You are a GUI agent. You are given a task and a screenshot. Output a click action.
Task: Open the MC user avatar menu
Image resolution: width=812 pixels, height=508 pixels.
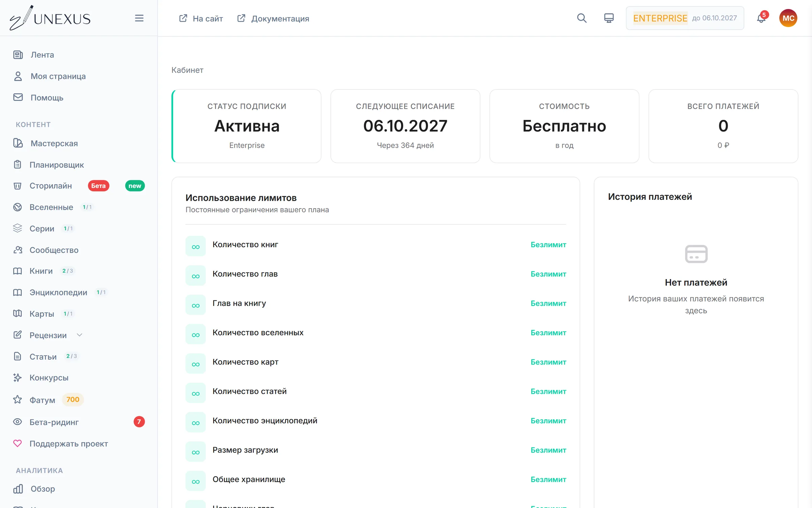788,18
